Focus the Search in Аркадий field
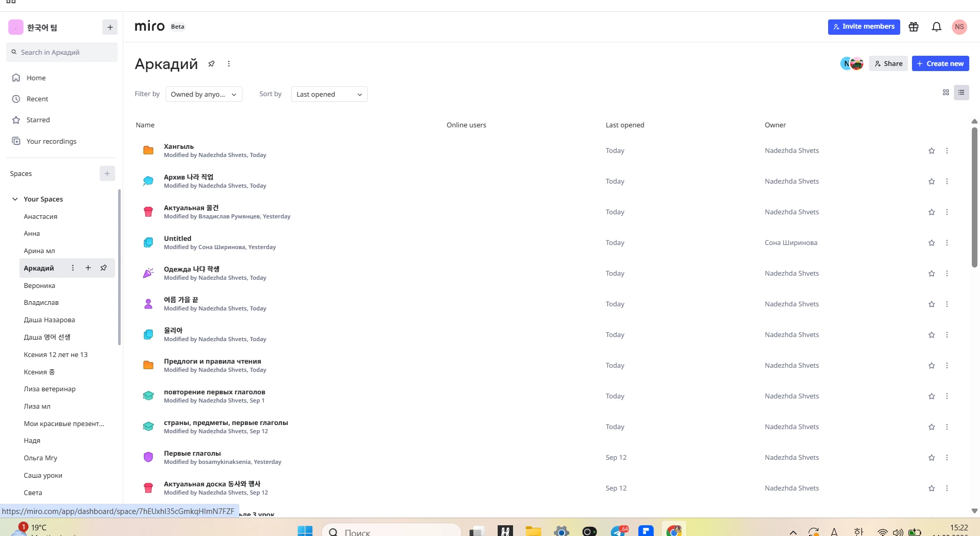 coord(62,52)
